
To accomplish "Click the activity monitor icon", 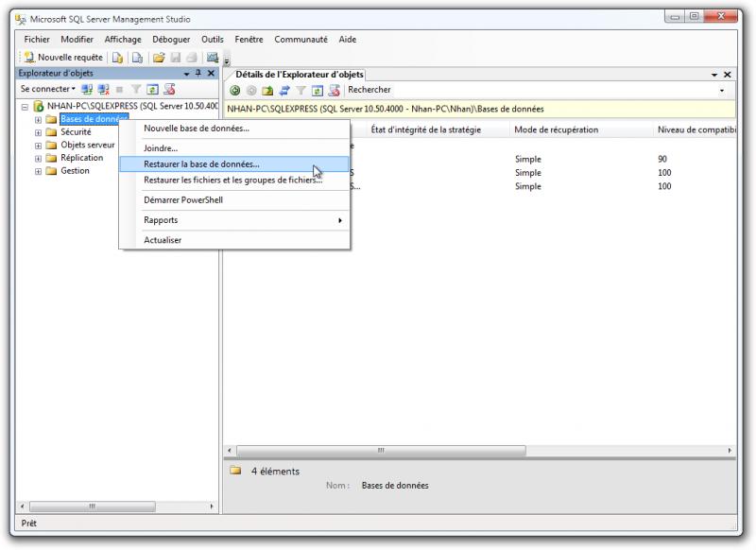I will coord(212,58).
